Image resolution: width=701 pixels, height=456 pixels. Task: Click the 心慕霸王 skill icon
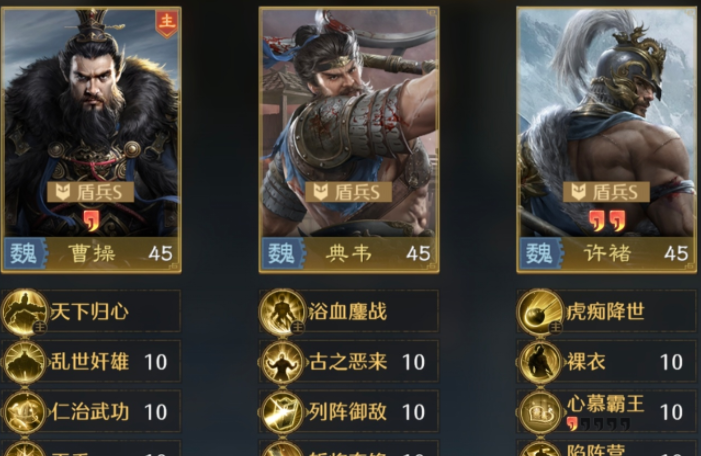click(540, 412)
